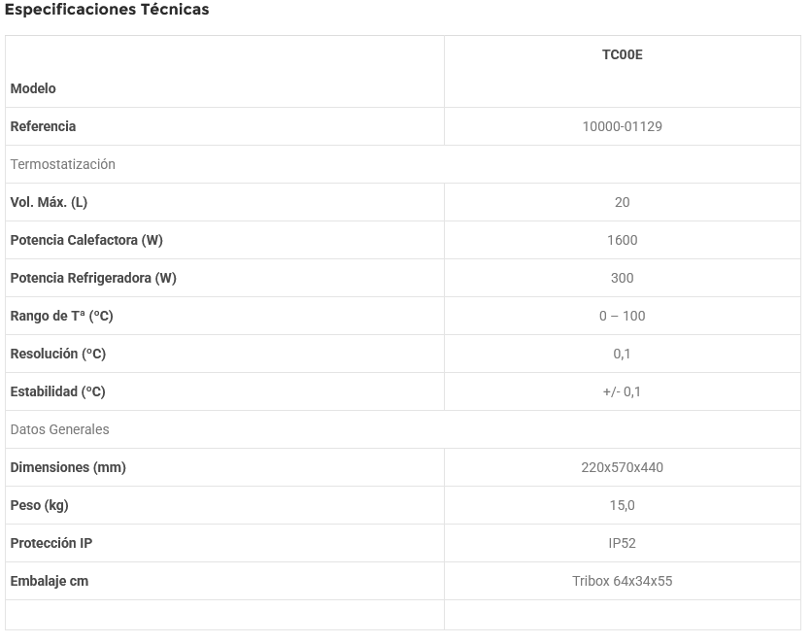
Task: Select the TC00E model column header
Action: click(x=622, y=54)
